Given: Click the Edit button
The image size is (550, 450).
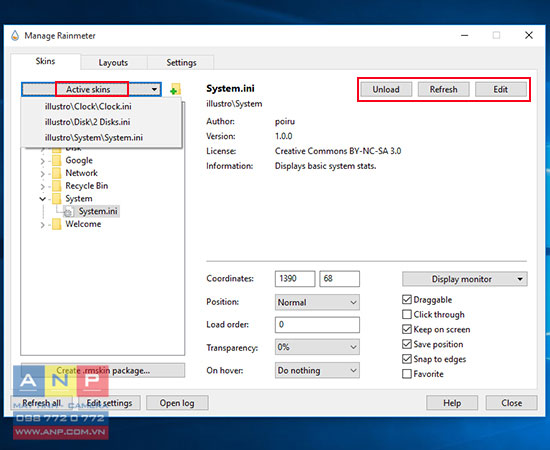Looking at the screenshot, I should point(501,89).
